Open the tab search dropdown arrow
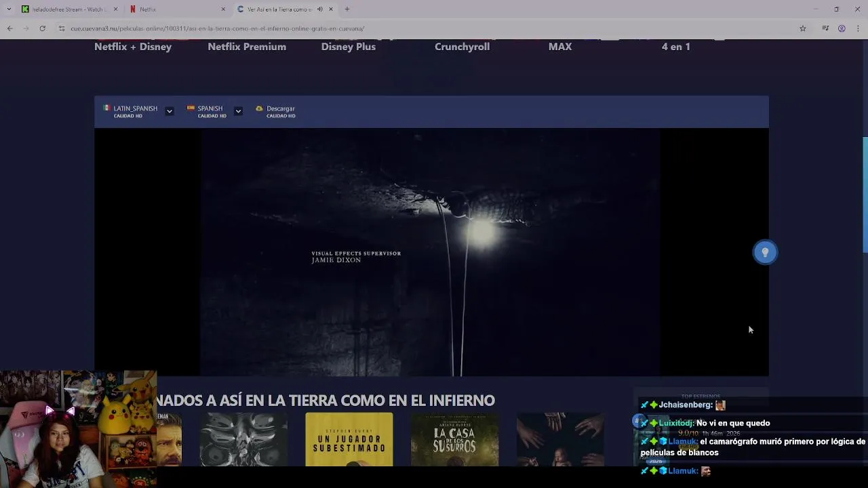The image size is (868, 488). [8, 9]
